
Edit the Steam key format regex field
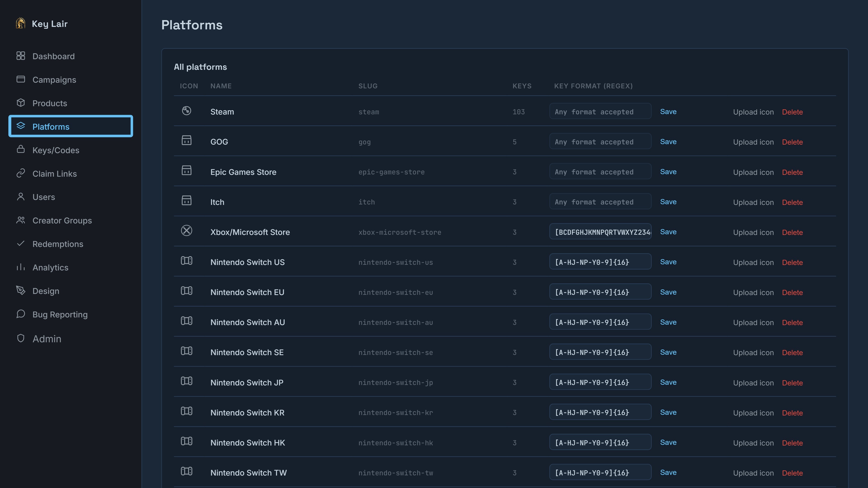pyautogui.click(x=600, y=111)
